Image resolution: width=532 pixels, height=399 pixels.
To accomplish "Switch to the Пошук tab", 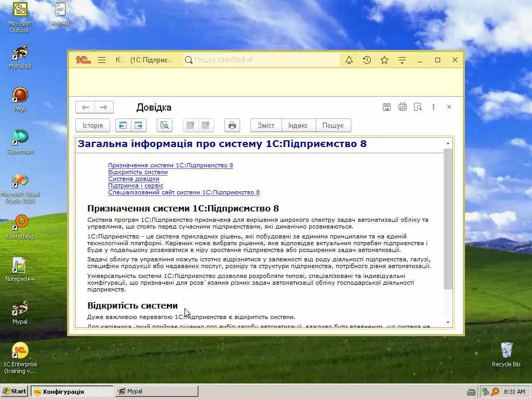I will [333, 126].
